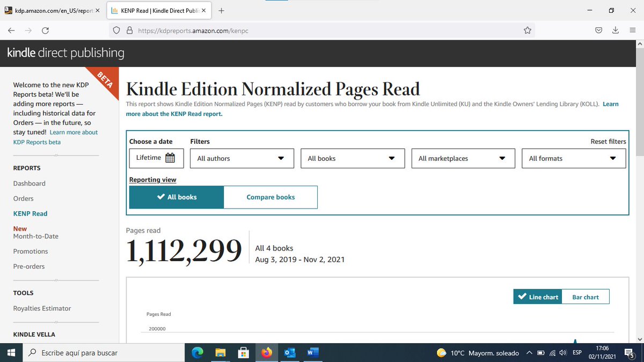Open Outlook from taskbar
Viewport: 644px width, 362px height.
click(x=290, y=353)
